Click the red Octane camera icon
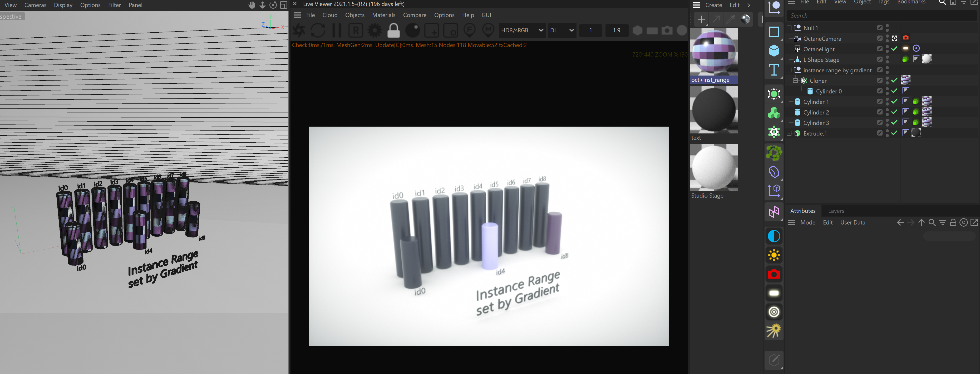Viewport: 980px width, 374px height. click(x=774, y=274)
